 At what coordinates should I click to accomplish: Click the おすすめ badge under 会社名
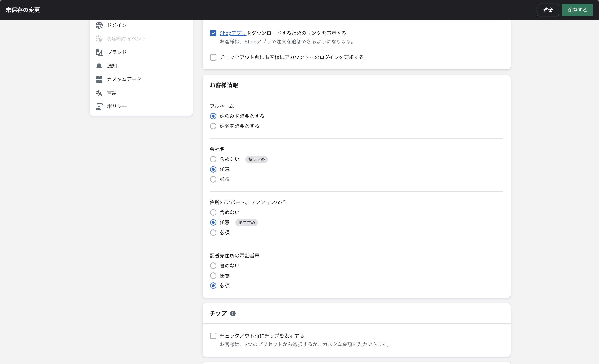257,159
